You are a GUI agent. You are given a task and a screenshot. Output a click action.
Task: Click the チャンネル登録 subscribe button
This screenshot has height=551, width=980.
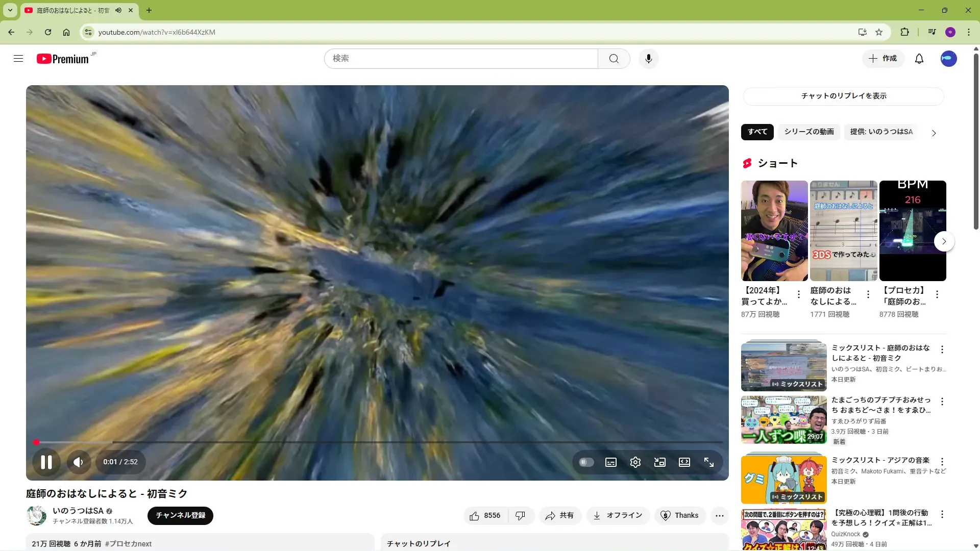(x=180, y=515)
